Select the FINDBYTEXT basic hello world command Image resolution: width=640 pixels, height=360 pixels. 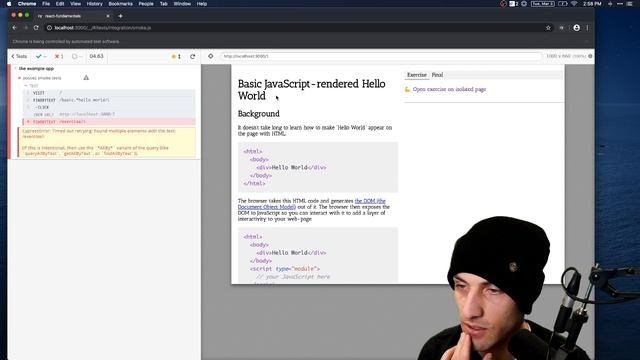coord(109,100)
